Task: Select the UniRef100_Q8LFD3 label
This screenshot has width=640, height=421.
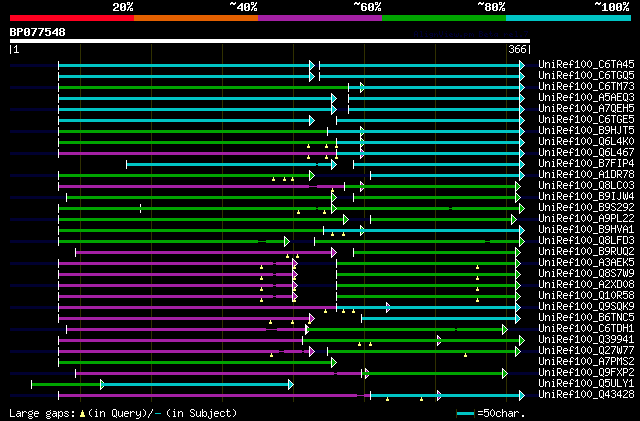Action: [586, 241]
